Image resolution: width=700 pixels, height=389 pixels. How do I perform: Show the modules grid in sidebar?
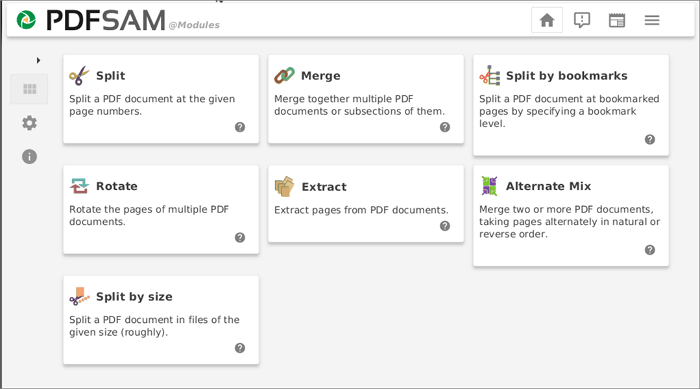tap(29, 89)
